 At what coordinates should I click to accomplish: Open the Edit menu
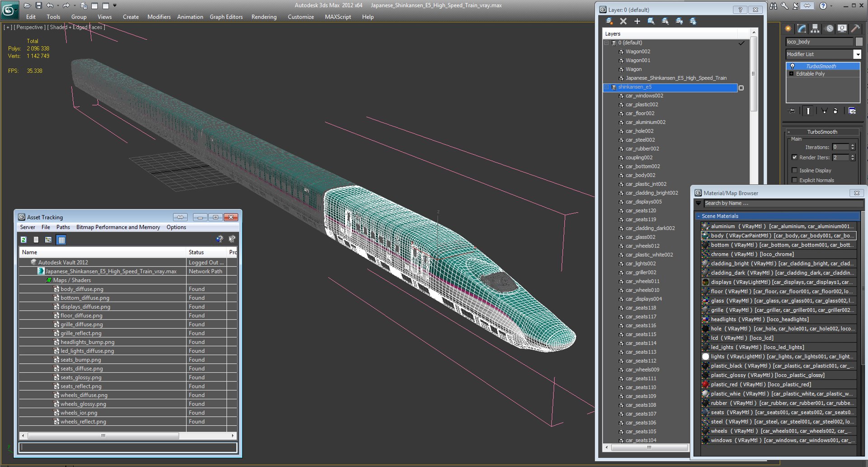pyautogui.click(x=31, y=17)
